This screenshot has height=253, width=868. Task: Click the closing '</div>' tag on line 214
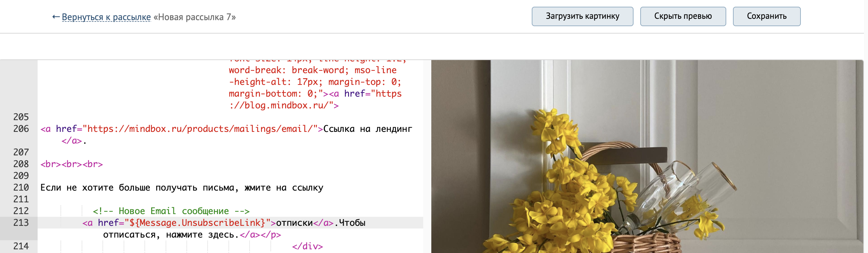307,246
